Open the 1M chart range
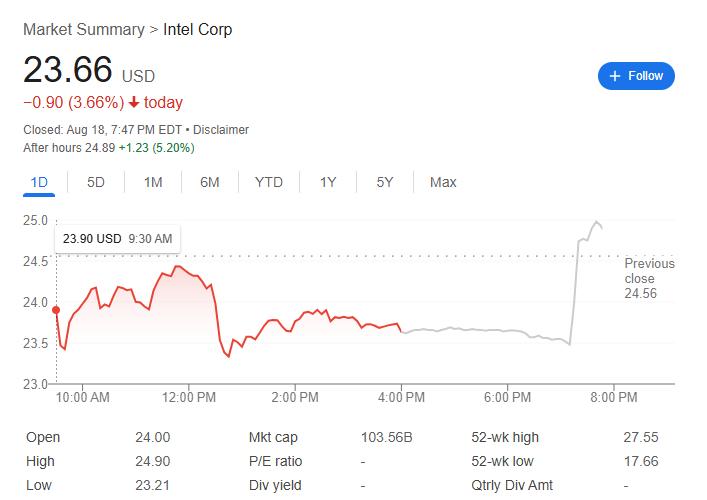Image resolution: width=707 pixels, height=500 pixels. (153, 182)
